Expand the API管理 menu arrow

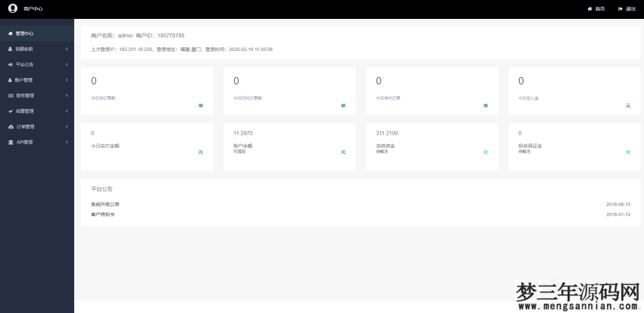[x=67, y=142]
